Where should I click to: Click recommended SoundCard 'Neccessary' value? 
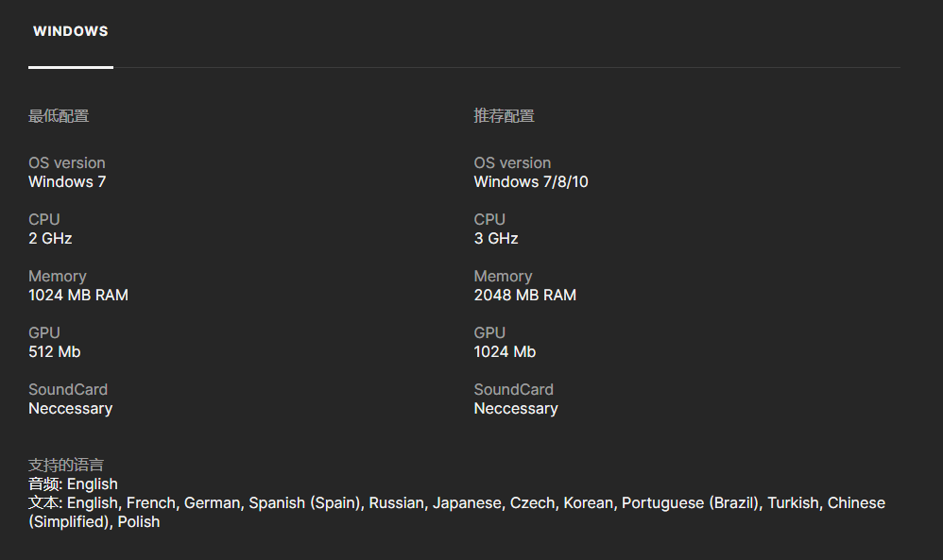point(516,409)
